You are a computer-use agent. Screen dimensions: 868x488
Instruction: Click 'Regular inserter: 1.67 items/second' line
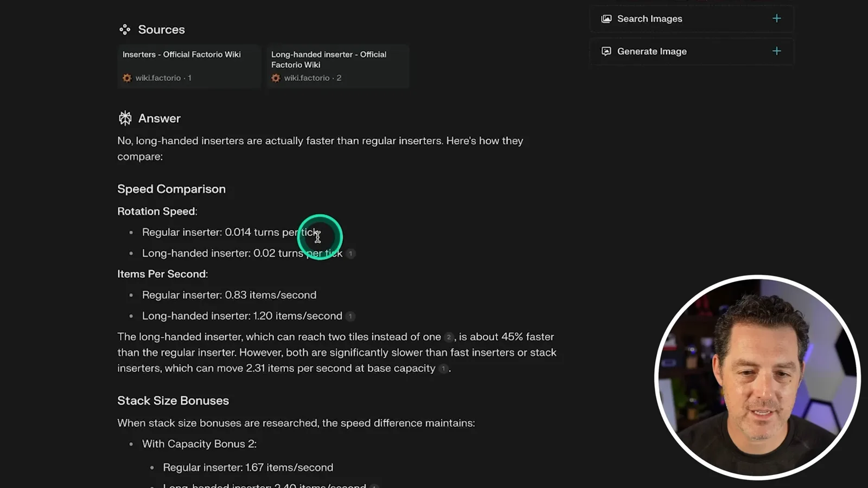248,467
